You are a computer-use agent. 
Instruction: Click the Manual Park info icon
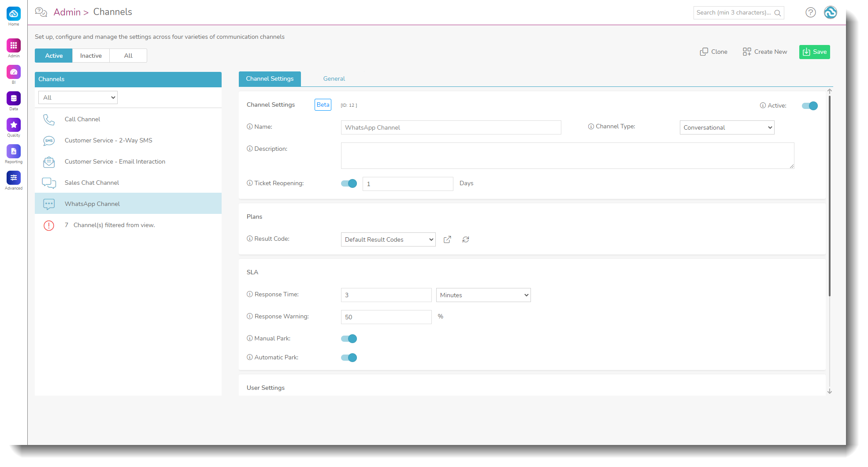250,338
